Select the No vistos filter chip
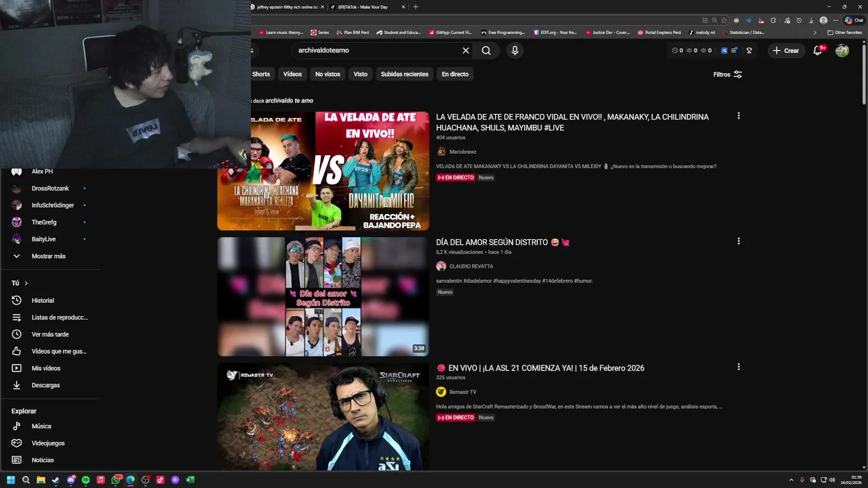 (x=328, y=74)
